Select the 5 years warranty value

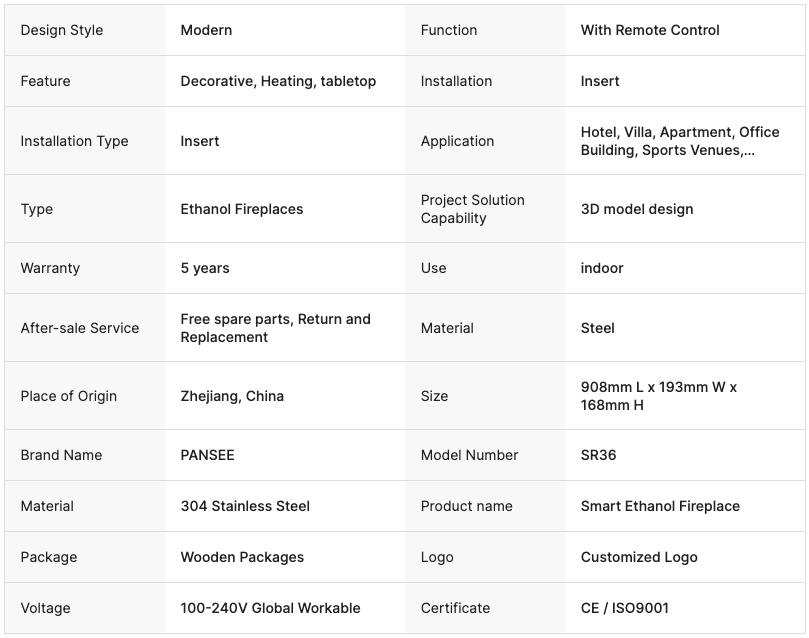[x=205, y=268]
